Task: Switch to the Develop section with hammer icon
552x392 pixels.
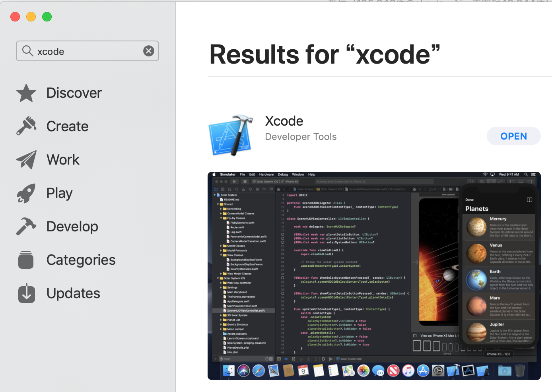Action: pos(57,227)
